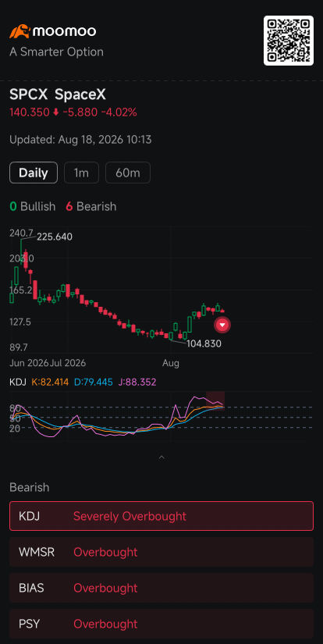Screen dimensions: 323x644
Task: Click the J:88.352 indicator value
Action: [x=137, y=382]
